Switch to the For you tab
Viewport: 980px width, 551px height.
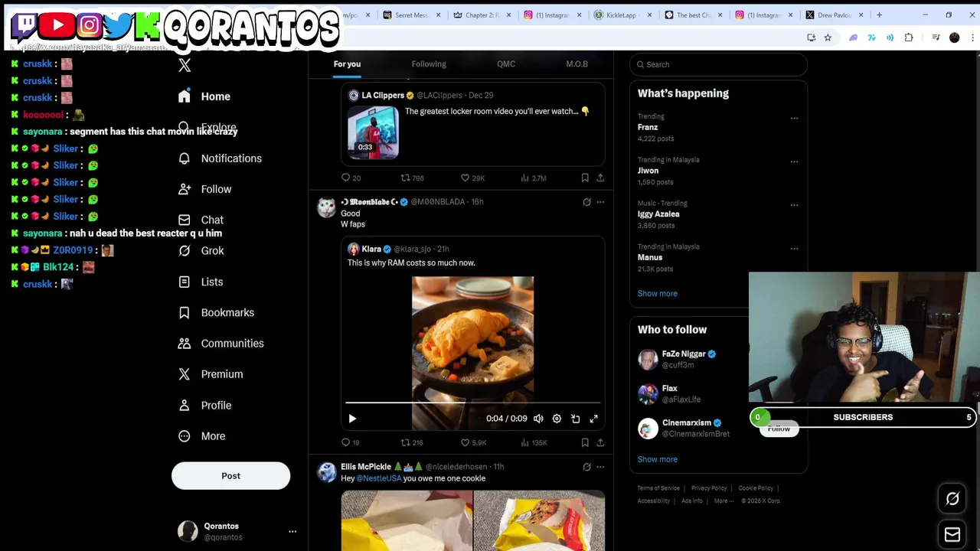pos(347,64)
